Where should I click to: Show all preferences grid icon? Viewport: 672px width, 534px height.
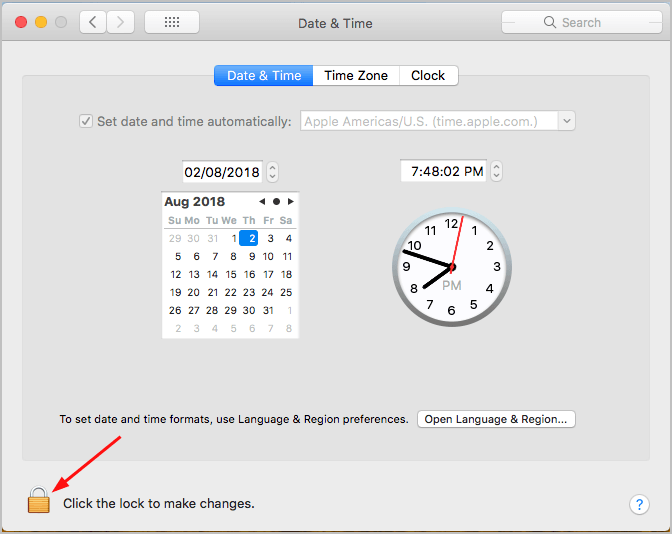(172, 22)
